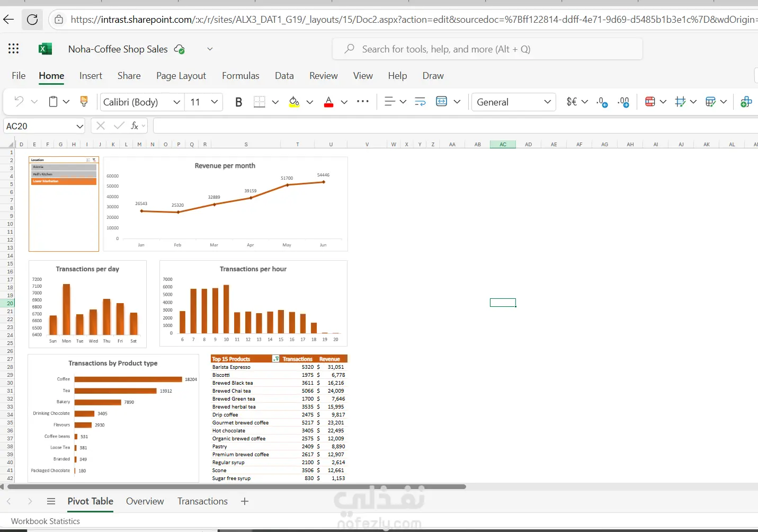Click the Paste clipboard icon

(x=53, y=101)
